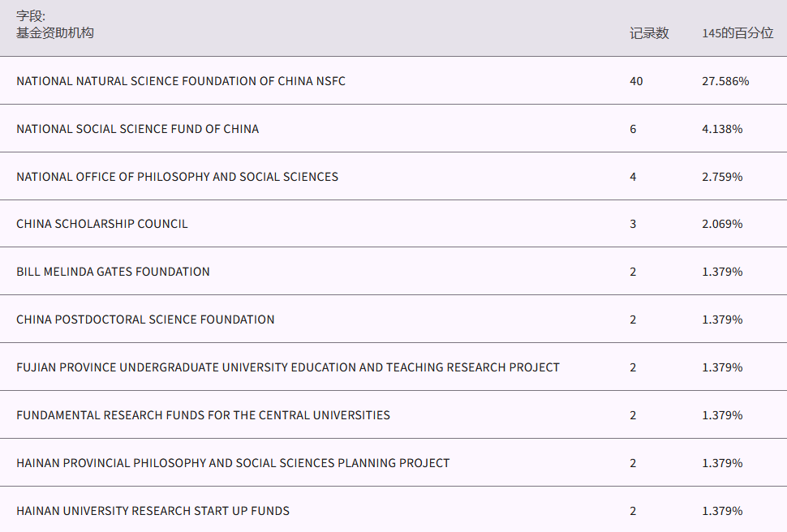
Task: Click record count 40 for NSFC
Action: click(x=636, y=81)
